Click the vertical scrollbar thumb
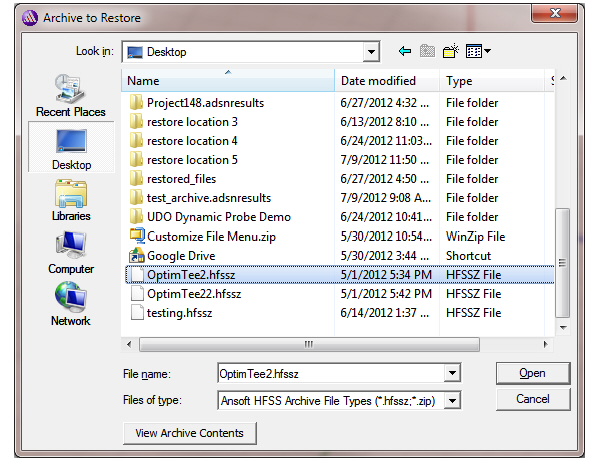The height and width of the screenshot is (465, 600). pos(562,263)
